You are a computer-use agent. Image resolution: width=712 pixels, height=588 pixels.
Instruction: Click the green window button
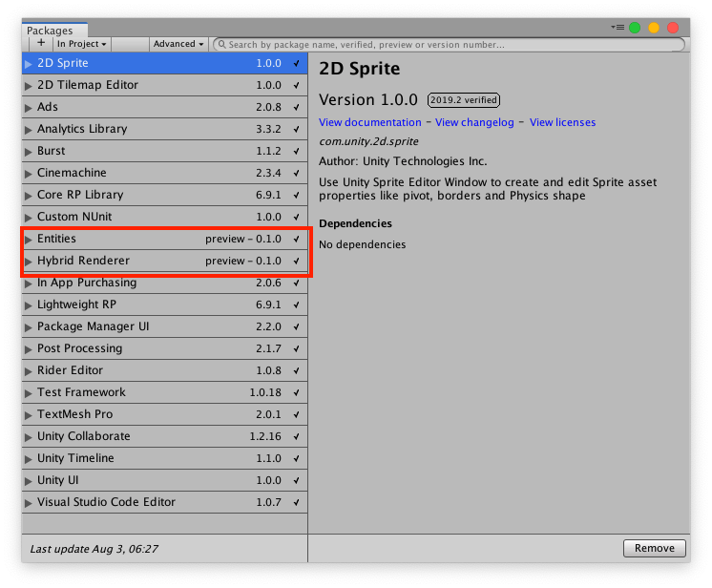[x=635, y=28]
